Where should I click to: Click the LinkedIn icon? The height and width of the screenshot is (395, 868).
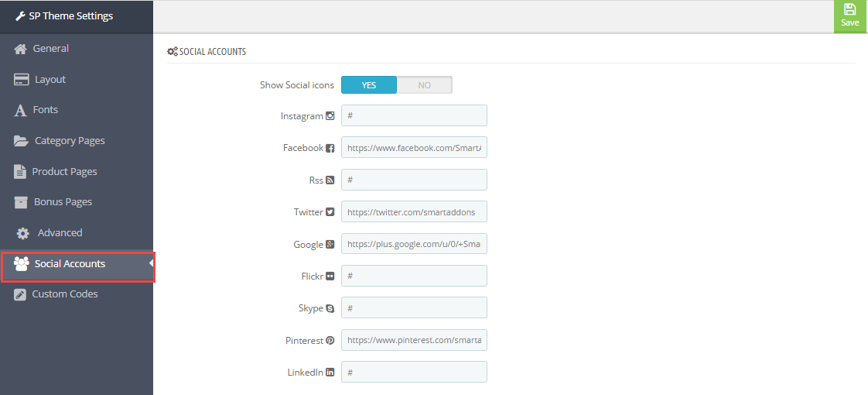pyautogui.click(x=330, y=373)
